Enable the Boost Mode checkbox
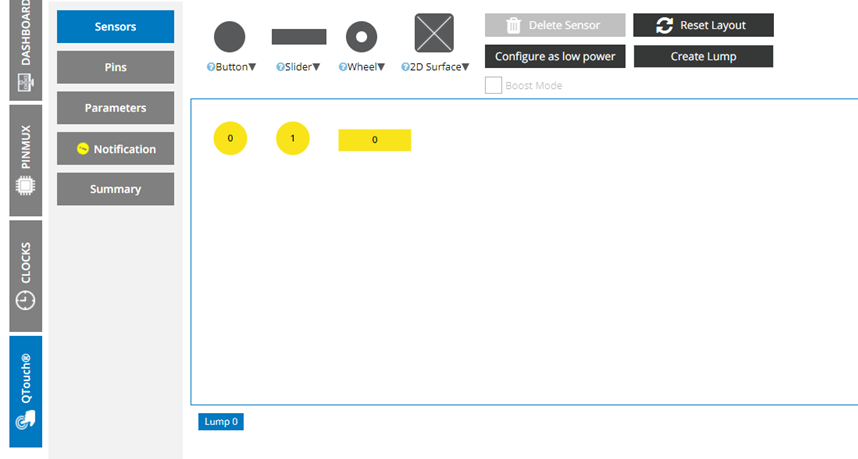This screenshot has width=858, height=459. point(493,86)
